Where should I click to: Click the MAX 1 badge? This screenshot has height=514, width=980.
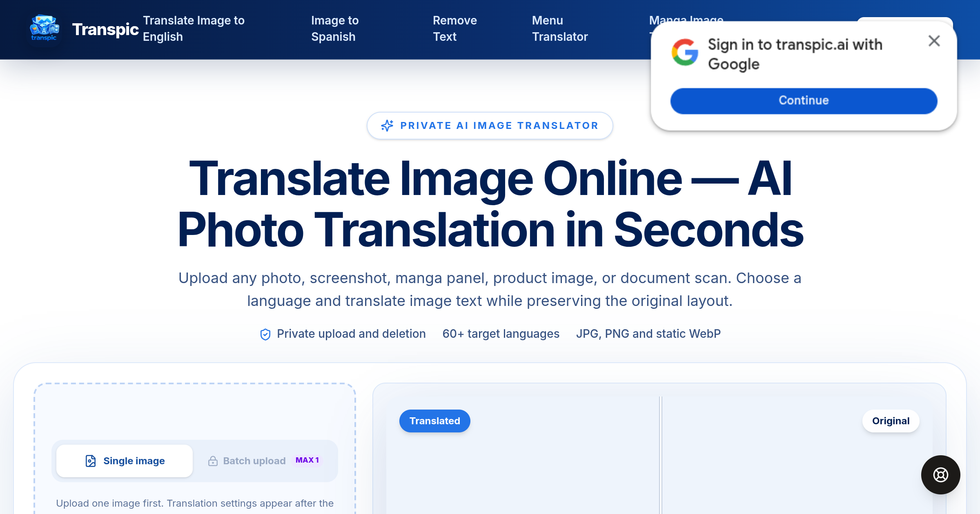point(307,460)
